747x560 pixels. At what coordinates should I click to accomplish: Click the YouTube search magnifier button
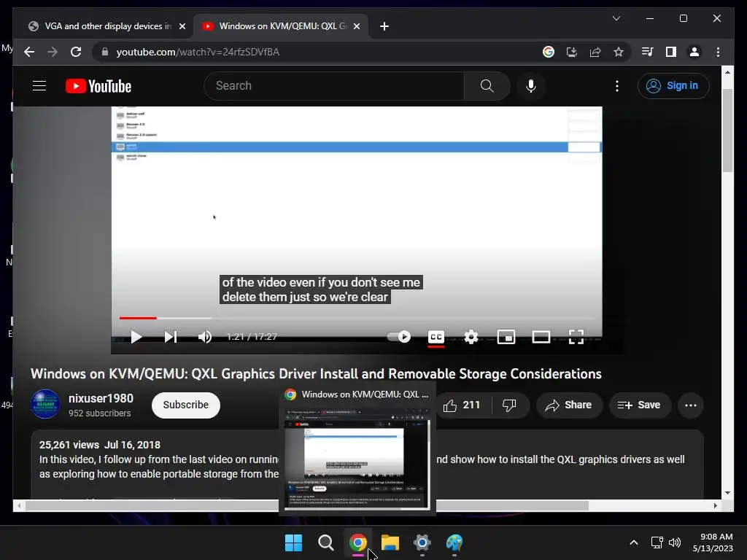pyautogui.click(x=487, y=86)
